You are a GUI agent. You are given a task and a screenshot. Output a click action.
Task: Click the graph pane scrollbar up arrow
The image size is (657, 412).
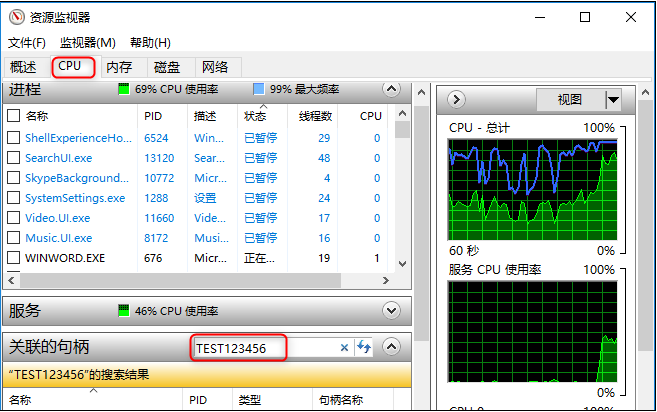(x=645, y=93)
